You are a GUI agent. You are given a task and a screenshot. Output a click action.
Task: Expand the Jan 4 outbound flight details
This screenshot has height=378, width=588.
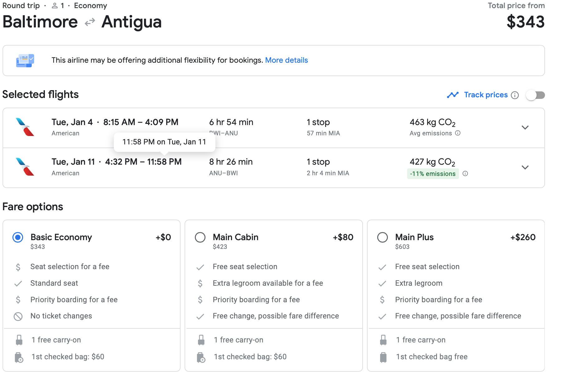point(525,128)
